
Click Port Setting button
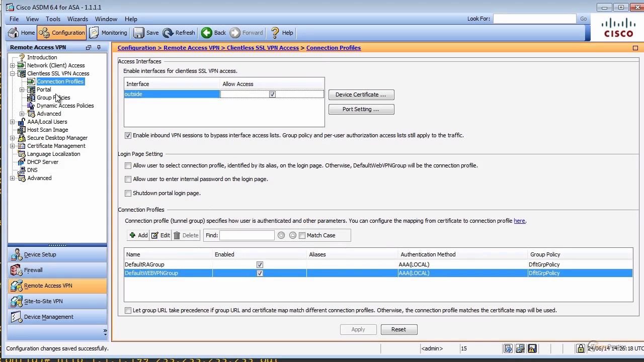(361, 109)
